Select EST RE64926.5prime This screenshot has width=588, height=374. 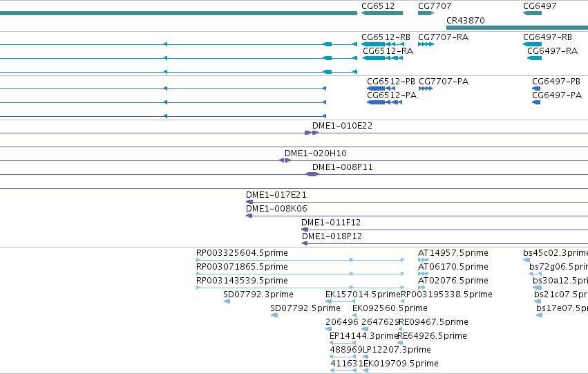(x=401, y=343)
